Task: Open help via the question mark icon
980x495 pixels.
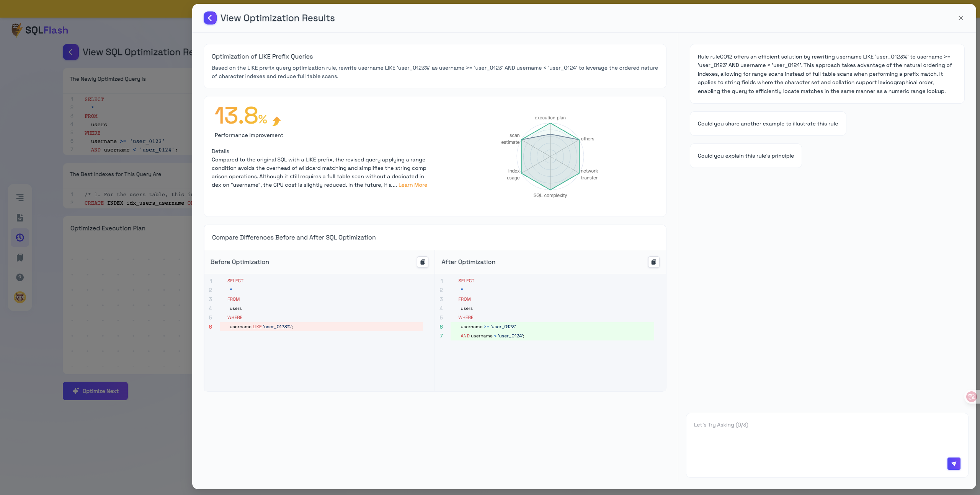Action: pos(20,277)
